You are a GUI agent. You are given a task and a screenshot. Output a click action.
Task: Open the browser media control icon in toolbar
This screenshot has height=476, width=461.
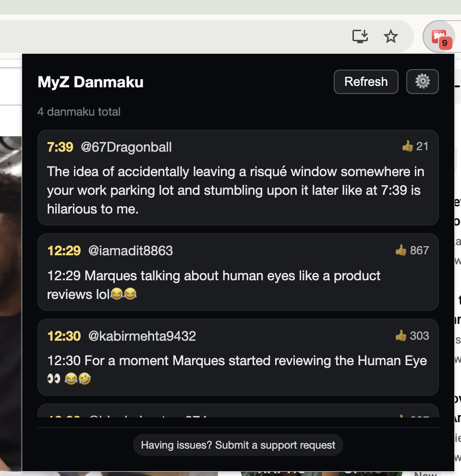tap(360, 36)
